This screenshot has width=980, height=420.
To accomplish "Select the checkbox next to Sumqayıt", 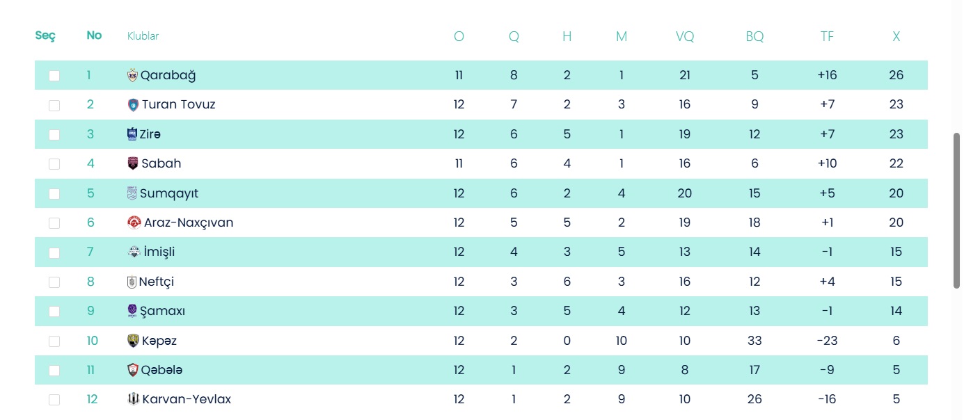I will [54, 194].
